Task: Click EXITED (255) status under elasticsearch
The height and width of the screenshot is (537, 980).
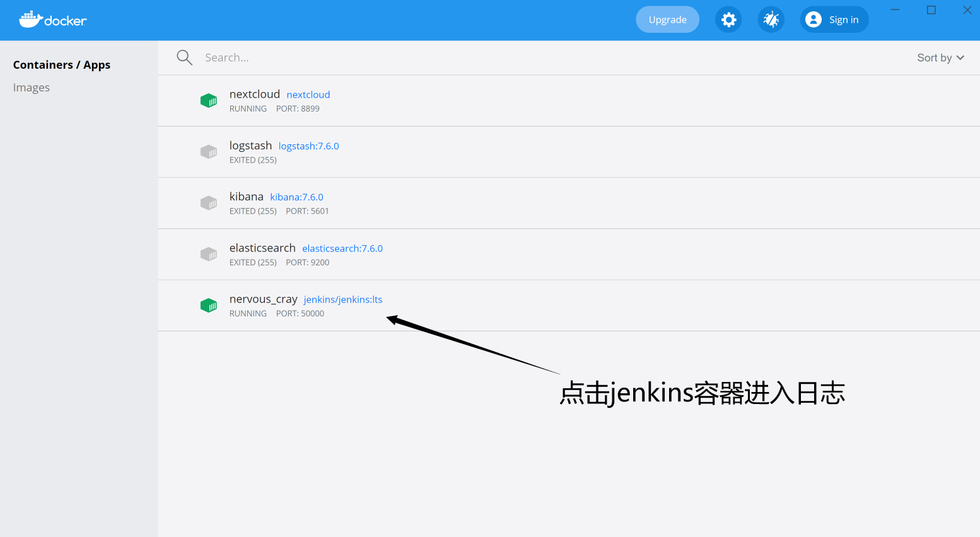Action: tap(253, 262)
